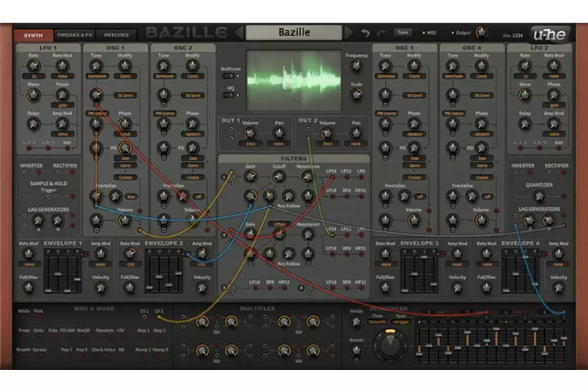588x392 pixels.
Task: Open the TWEAKS & FX tab
Action: 74,34
